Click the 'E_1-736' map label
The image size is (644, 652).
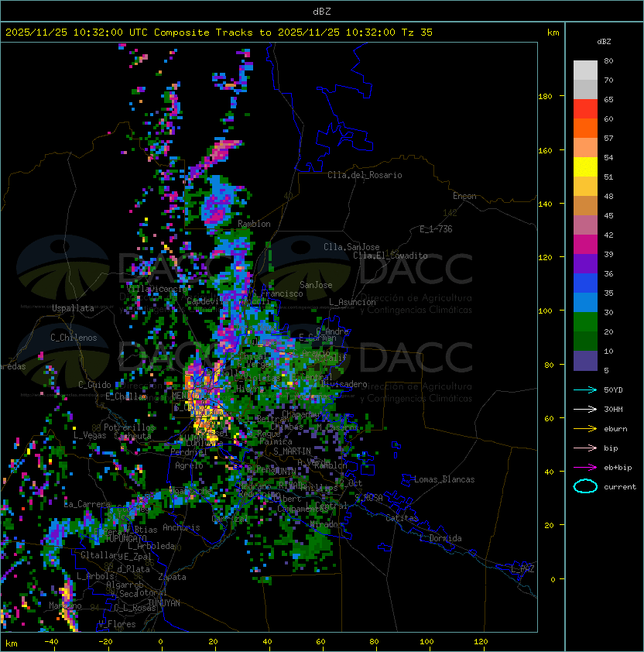pyautogui.click(x=436, y=229)
